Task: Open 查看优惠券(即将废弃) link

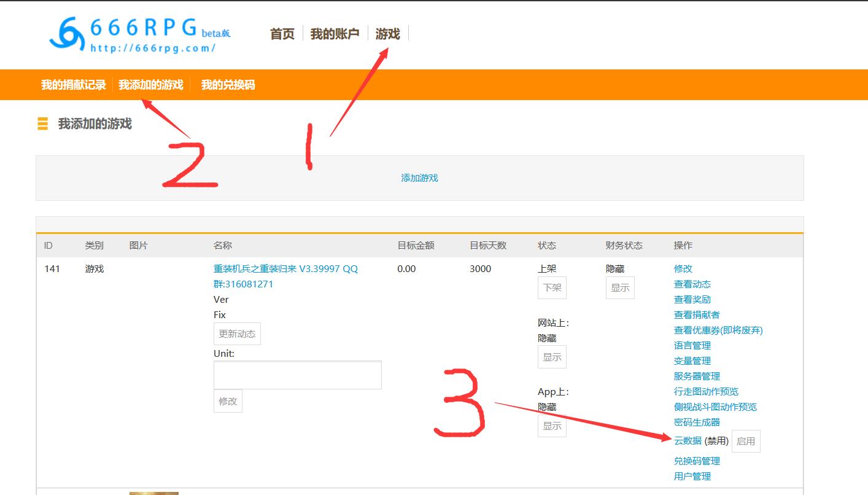Action: click(718, 330)
